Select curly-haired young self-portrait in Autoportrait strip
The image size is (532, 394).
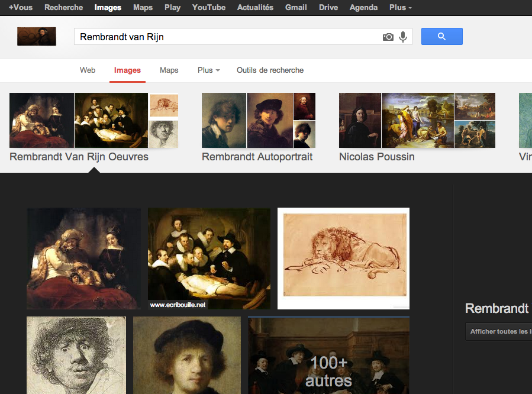[x=224, y=120]
